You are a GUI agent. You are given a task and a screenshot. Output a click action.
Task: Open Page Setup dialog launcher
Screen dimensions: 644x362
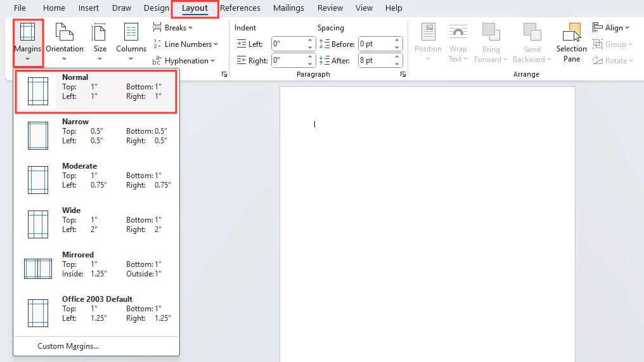click(224, 74)
